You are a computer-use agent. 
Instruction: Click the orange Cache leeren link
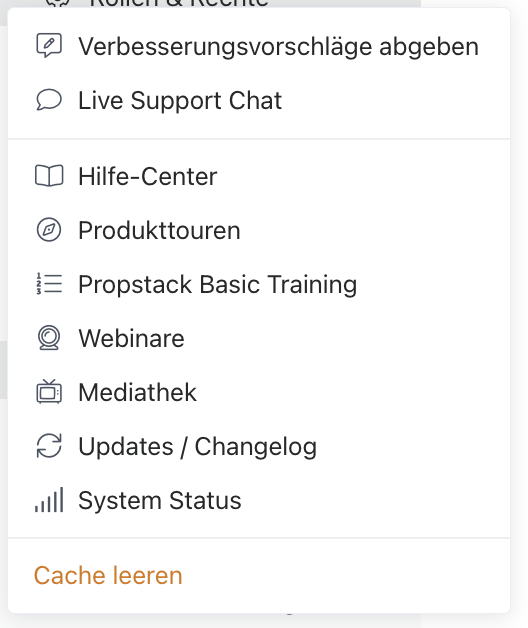click(x=108, y=576)
